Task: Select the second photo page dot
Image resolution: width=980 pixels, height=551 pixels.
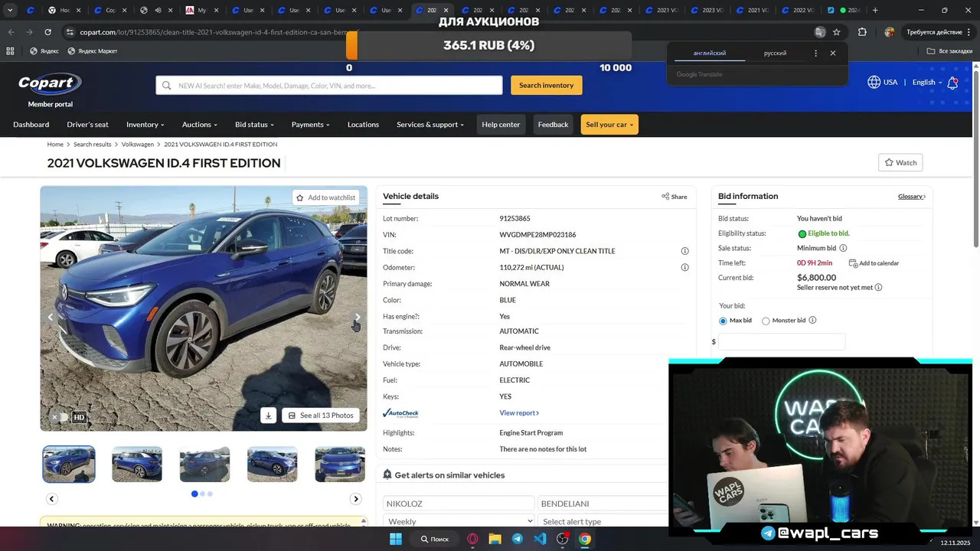Action: pos(202,494)
